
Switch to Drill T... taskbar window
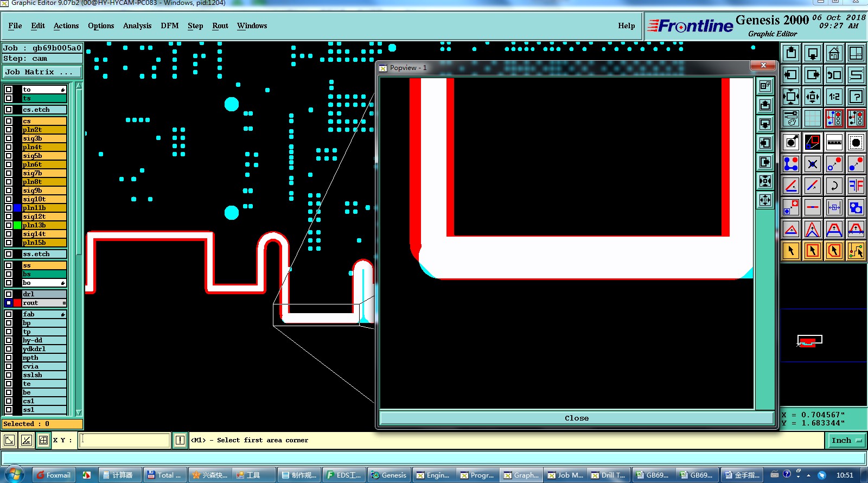608,475
